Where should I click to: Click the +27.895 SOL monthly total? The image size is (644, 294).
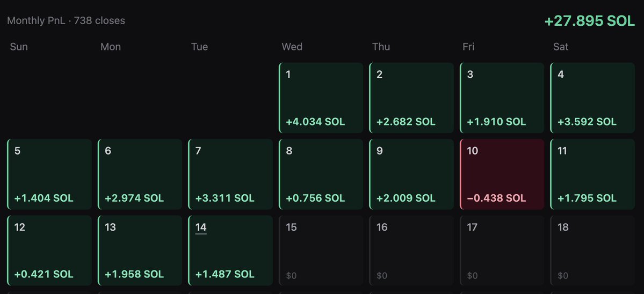(x=589, y=21)
